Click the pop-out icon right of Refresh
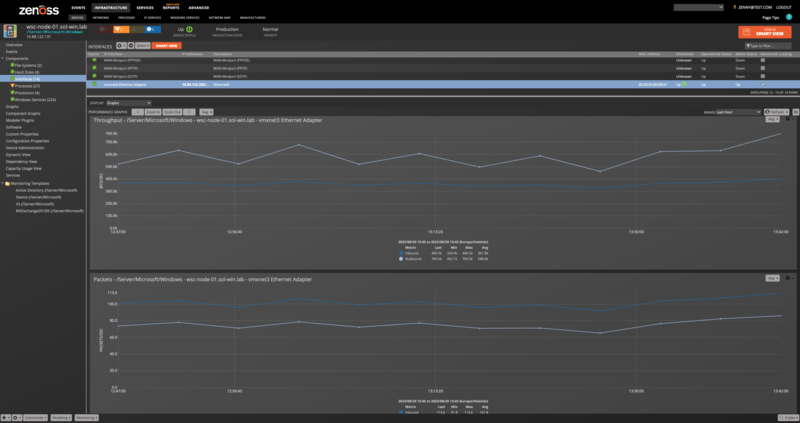This screenshot has width=800, height=423. click(x=795, y=112)
